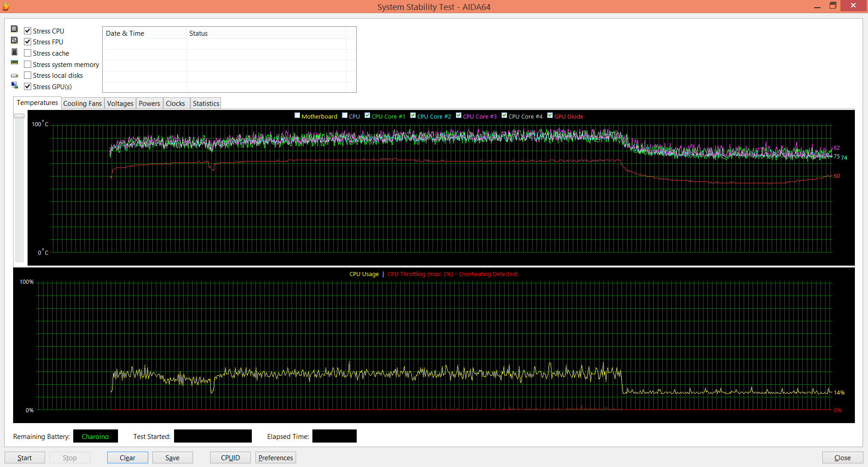Uncheck the Stress GPU(s) checkbox
This screenshot has width=868, height=467.
[28, 86]
